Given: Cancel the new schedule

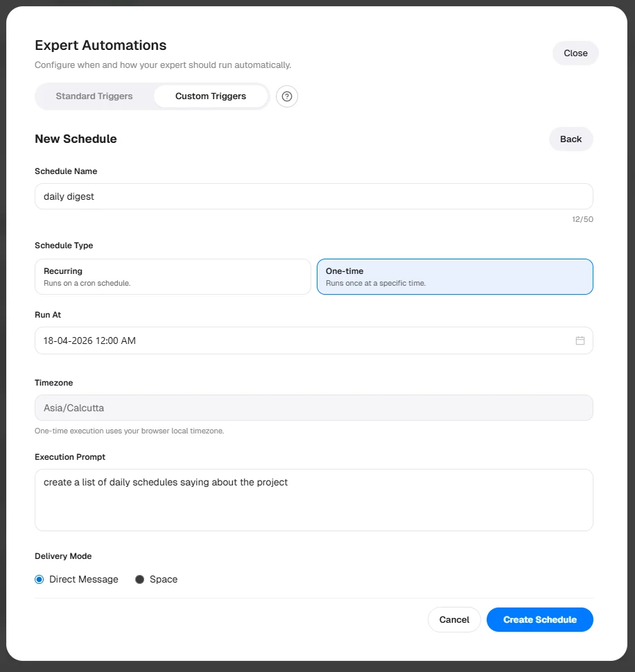Looking at the screenshot, I should [454, 620].
